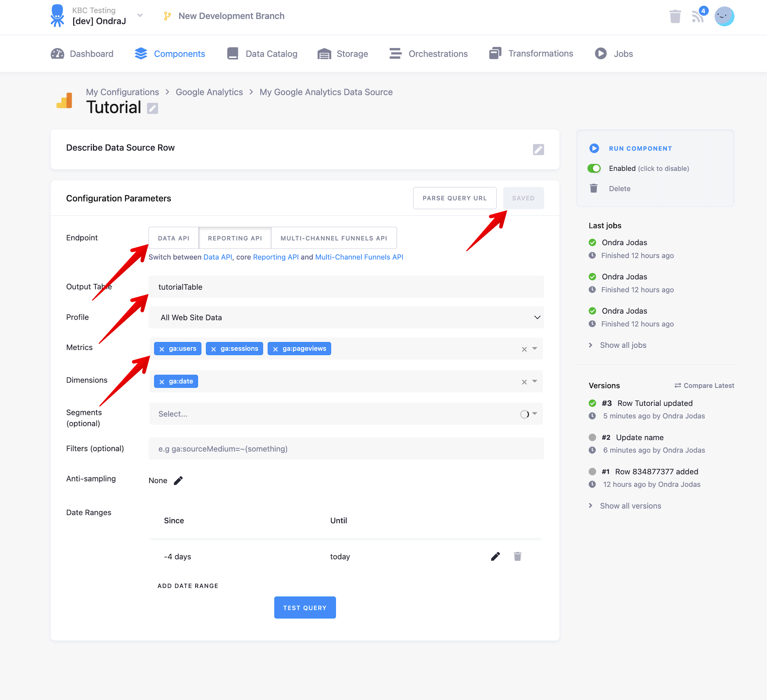
Task: Edit the Anti-sampling setting
Action: tap(178, 481)
